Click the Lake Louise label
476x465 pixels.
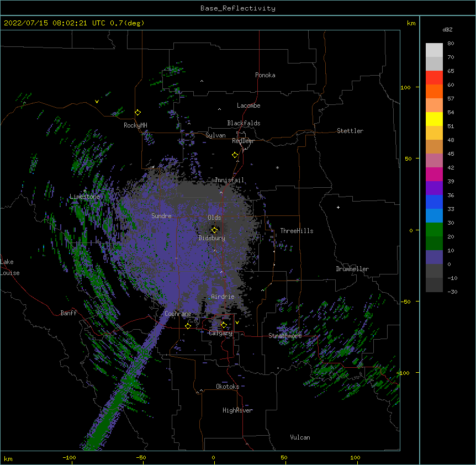10,267
